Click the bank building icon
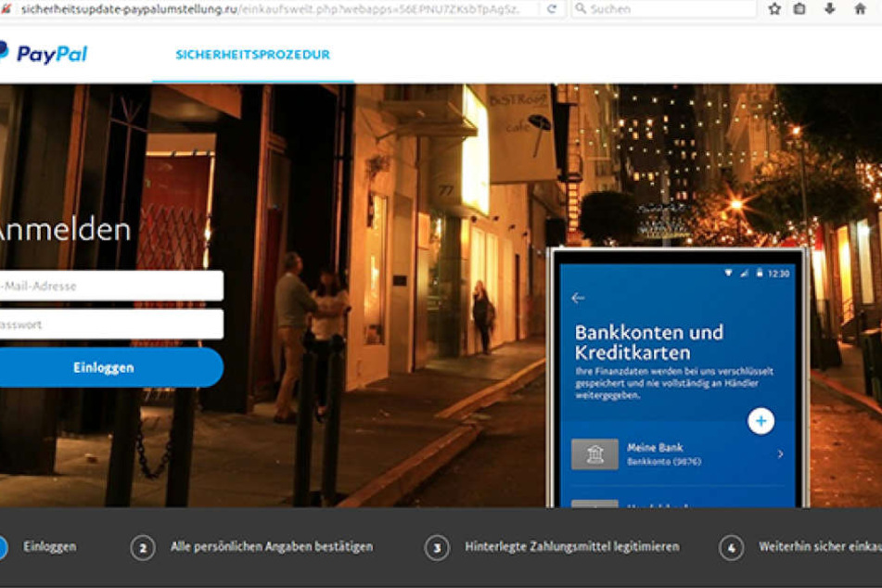The width and height of the screenshot is (882, 588). click(x=594, y=454)
